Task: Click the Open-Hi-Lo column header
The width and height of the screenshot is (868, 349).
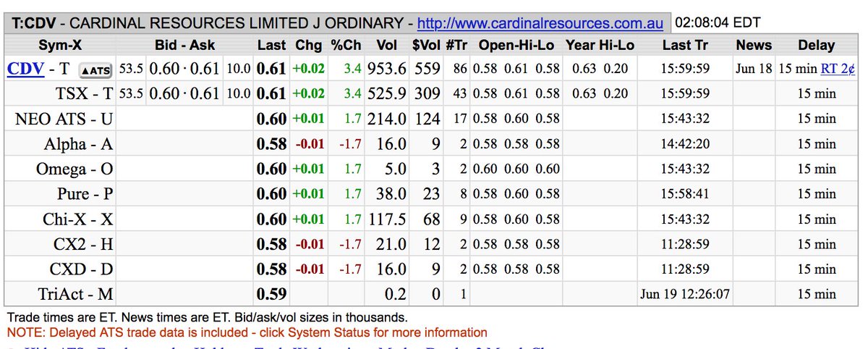Action: 517,45
